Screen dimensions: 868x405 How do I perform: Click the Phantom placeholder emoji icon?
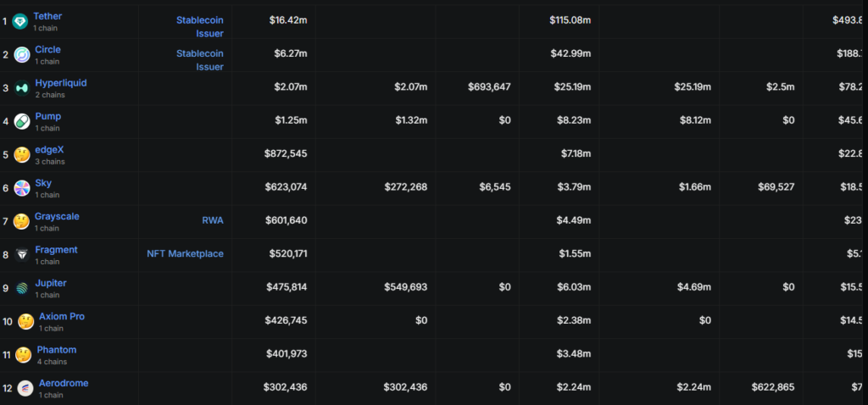coord(23,354)
